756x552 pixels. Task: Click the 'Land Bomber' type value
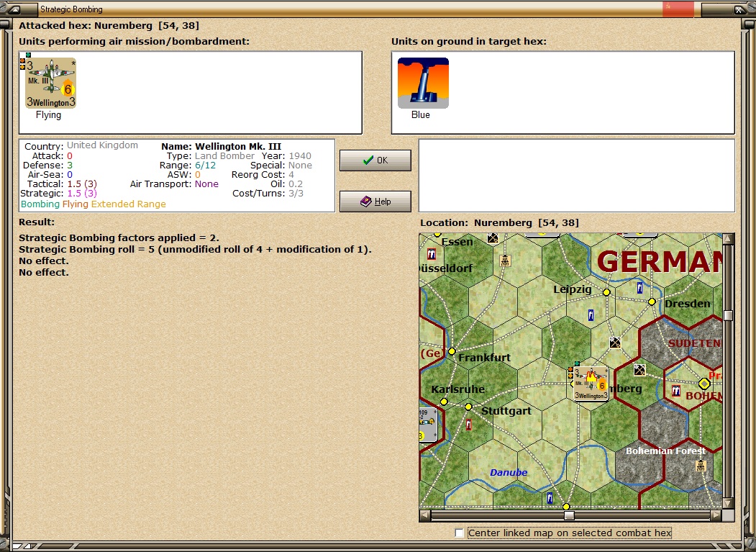click(224, 156)
